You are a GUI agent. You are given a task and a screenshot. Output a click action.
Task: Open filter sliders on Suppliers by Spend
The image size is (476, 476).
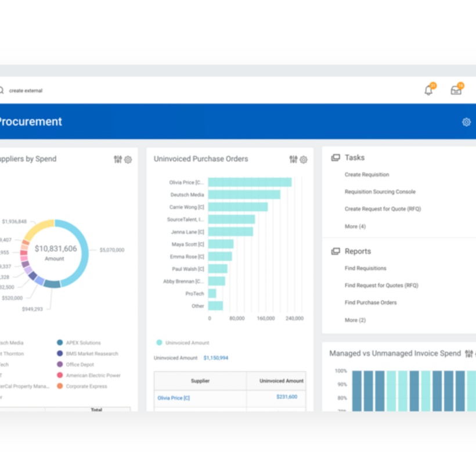click(x=118, y=160)
